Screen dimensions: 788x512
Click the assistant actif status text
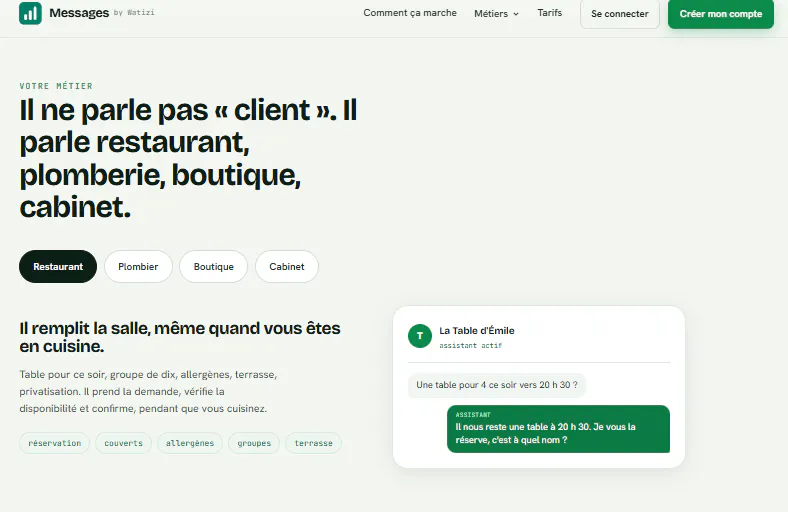coord(470,346)
